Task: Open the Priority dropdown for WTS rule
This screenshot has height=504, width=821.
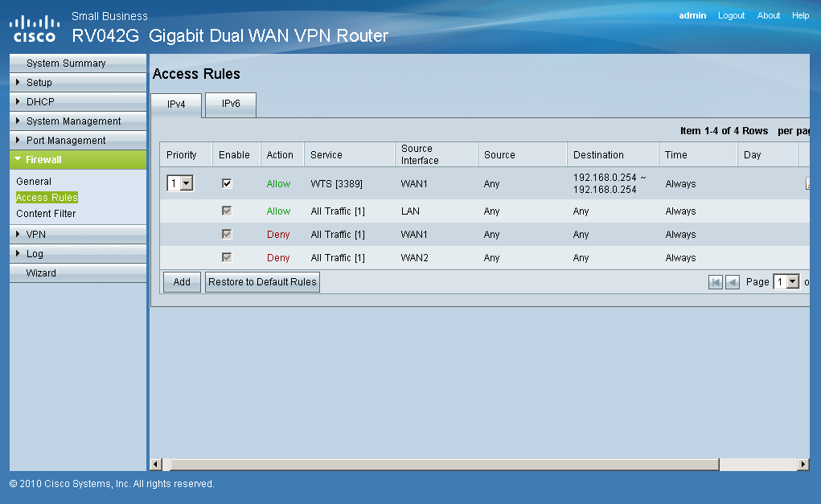Action: coord(180,183)
